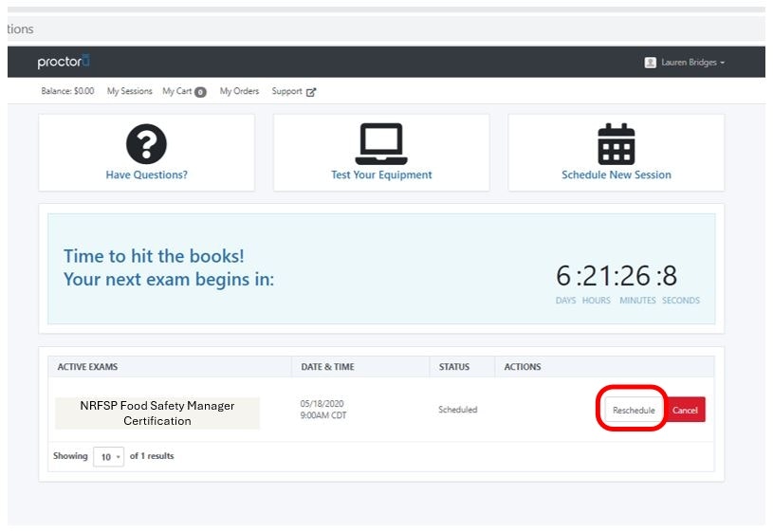Open the Test Your Equipment link

381,174
